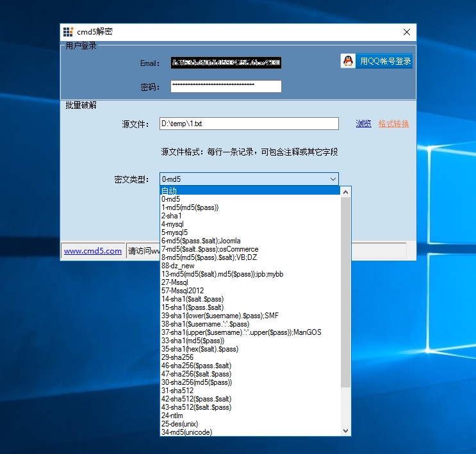This screenshot has height=454, width=476.
Task: Close the cmd5 decryption window
Action: point(406,32)
